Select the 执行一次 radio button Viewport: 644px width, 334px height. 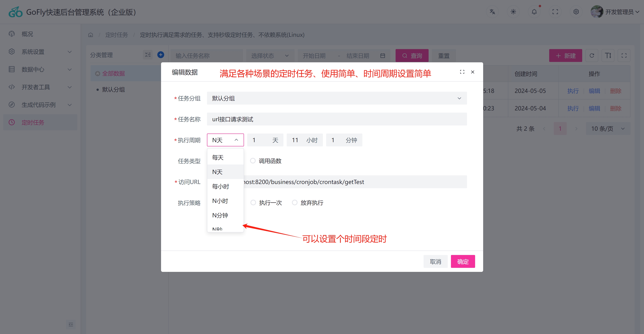[253, 202]
